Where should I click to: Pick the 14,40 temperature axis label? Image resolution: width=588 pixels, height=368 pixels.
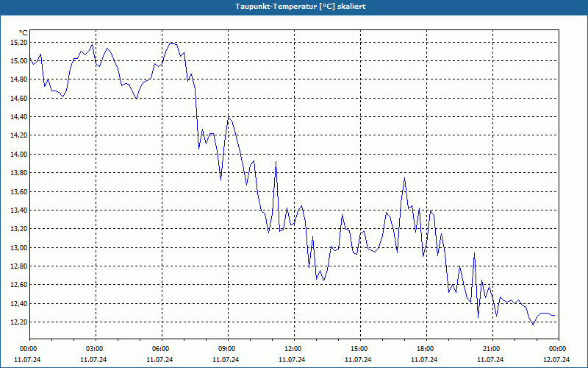click(x=18, y=117)
